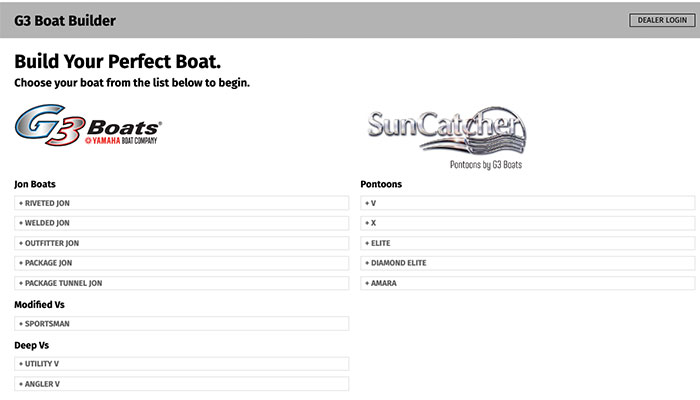Expand the DIAMOND ELITE row
Screen dimensions: 700x400
pyautogui.click(x=528, y=263)
